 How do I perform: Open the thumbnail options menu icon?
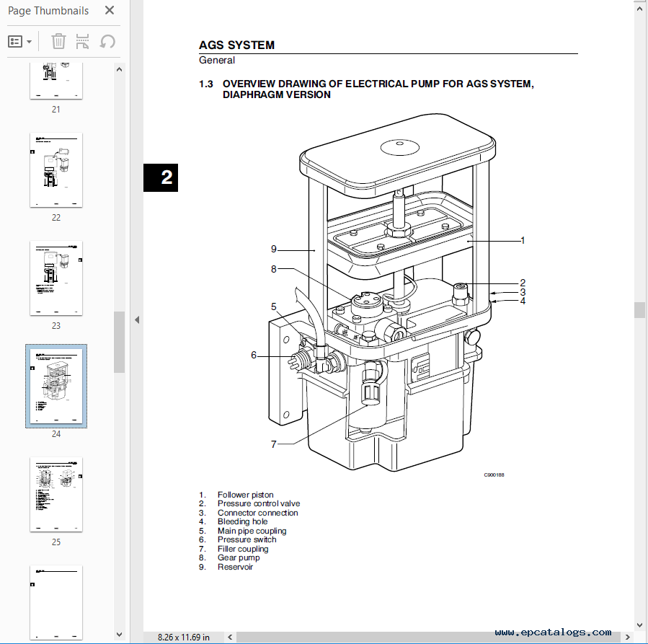[x=15, y=42]
